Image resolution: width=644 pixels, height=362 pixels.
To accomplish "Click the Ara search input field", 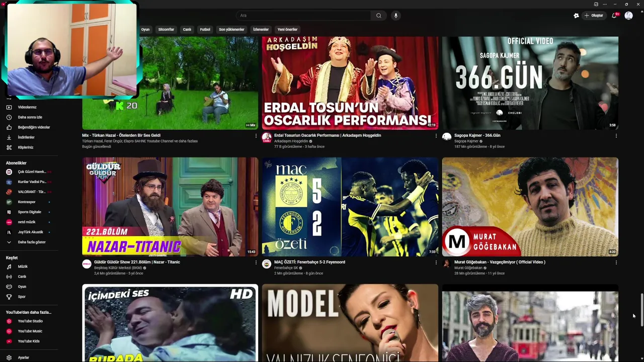I will 303,16.
